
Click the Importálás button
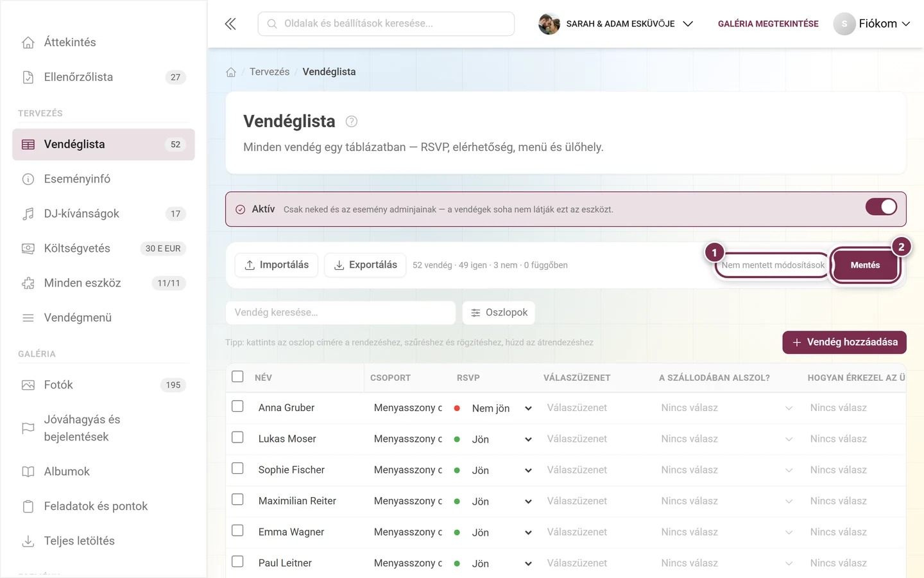pos(277,265)
